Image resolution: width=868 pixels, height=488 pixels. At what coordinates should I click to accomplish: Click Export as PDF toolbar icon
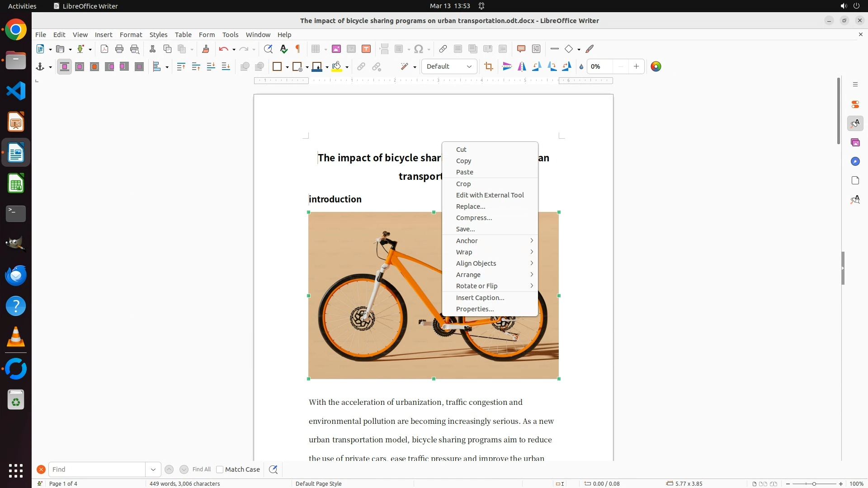(x=104, y=49)
